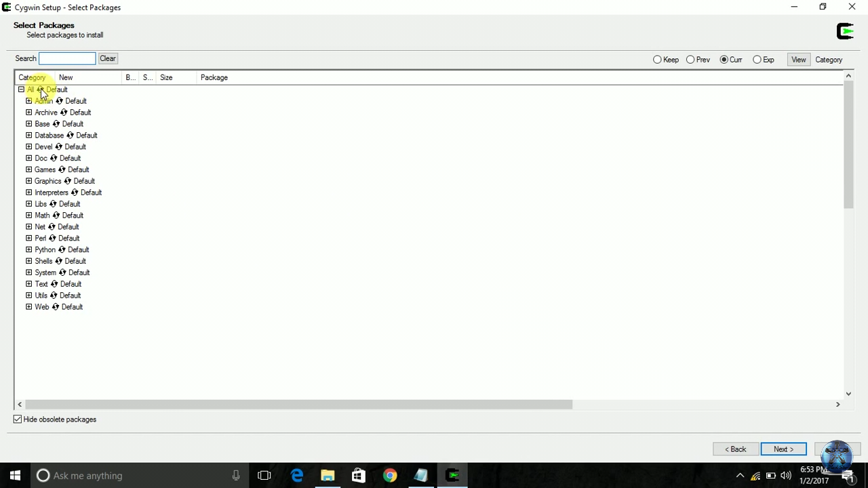Cycle the install action for Libs category
This screenshot has width=868, height=488.
[52, 204]
